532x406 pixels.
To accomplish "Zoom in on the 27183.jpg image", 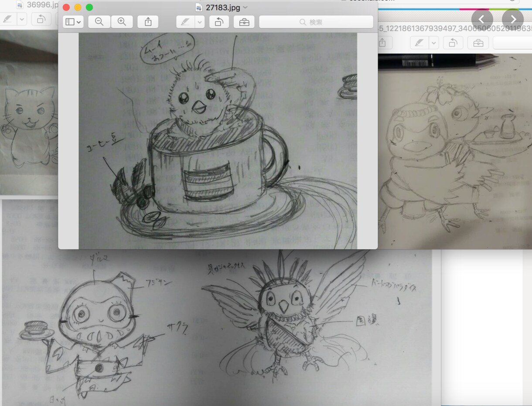I will [x=122, y=22].
